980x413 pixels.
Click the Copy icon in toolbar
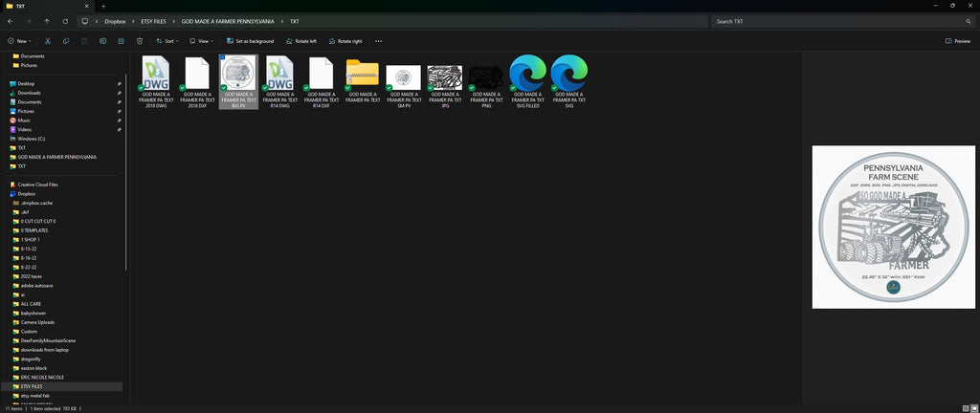pyautogui.click(x=66, y=41)
